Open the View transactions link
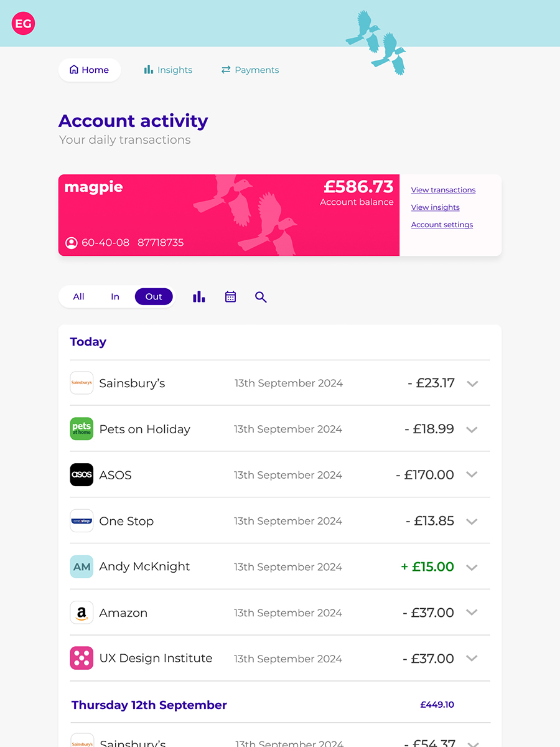Image resolution: width=560 pixels, height=747 pixels. [443, 190]
